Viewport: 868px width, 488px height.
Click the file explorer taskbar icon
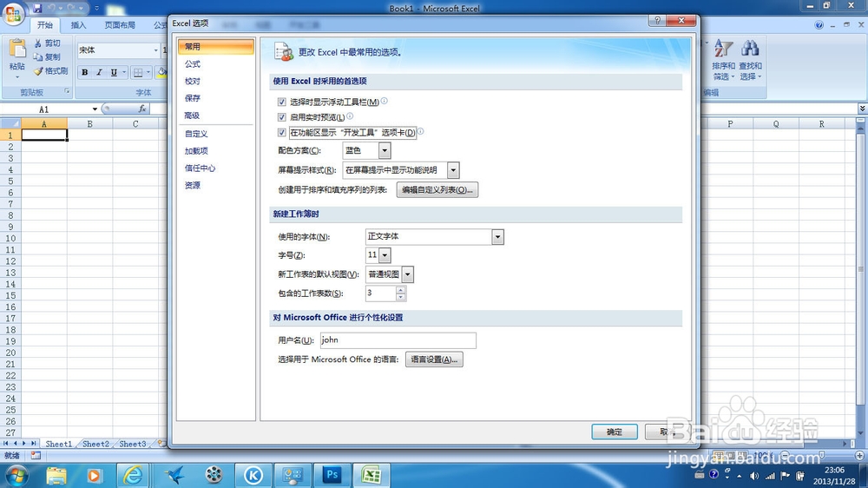(56, 475)
